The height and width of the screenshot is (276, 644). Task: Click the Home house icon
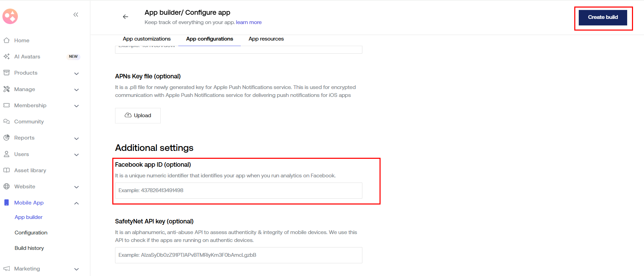click(x=7, y=40)
